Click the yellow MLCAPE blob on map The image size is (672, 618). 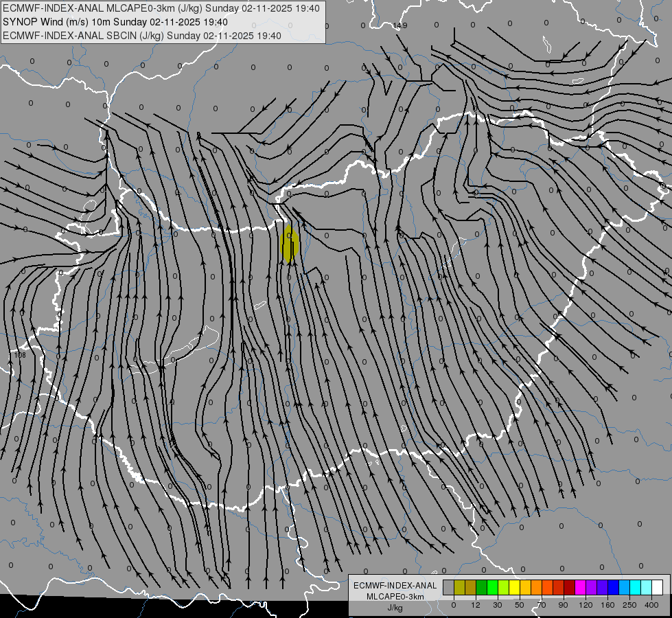coord(289,243)
